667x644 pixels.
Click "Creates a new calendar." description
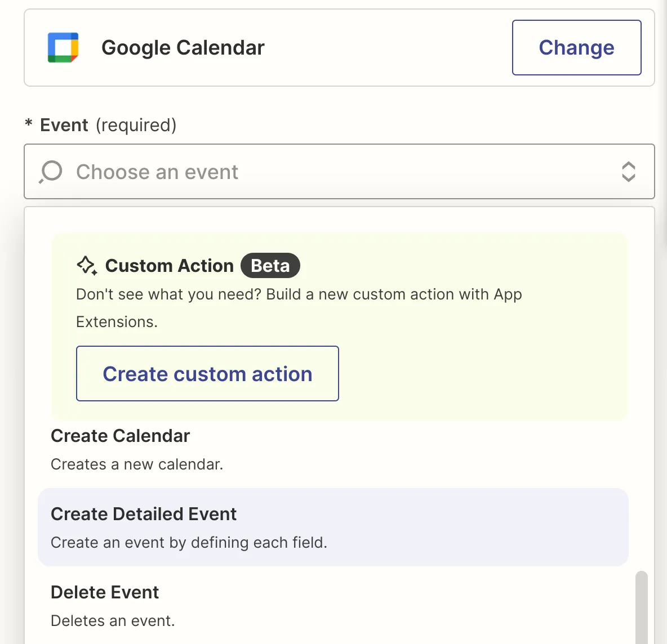click(x=137, y=464)
